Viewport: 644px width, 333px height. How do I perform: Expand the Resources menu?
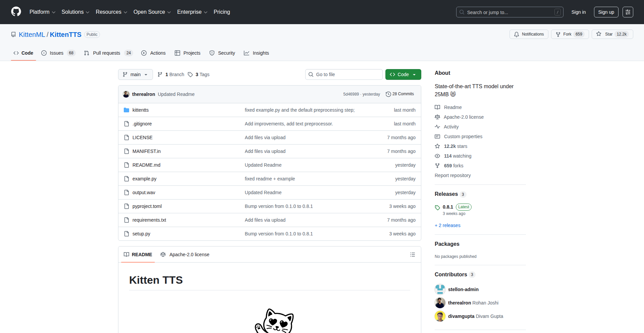point(111,12)
